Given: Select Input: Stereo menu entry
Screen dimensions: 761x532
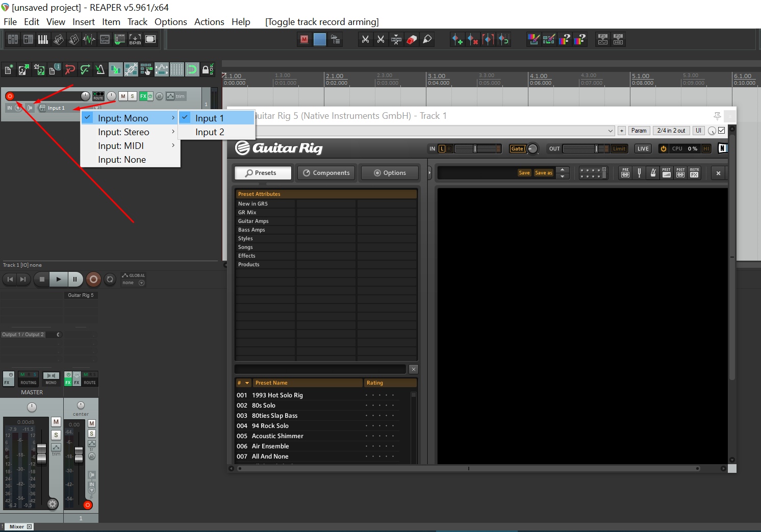Looking at the screenshot, I should coord(130,132).
